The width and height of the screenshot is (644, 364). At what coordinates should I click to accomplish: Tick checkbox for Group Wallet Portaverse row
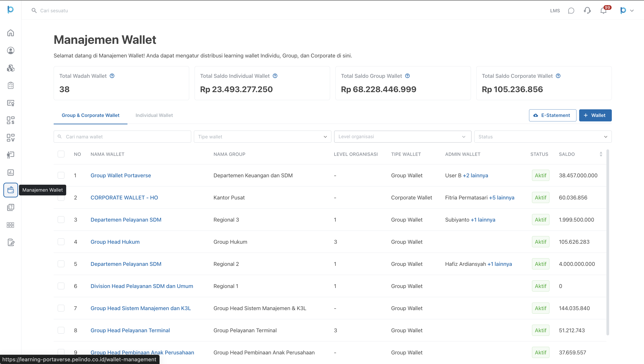pos(61,175)
